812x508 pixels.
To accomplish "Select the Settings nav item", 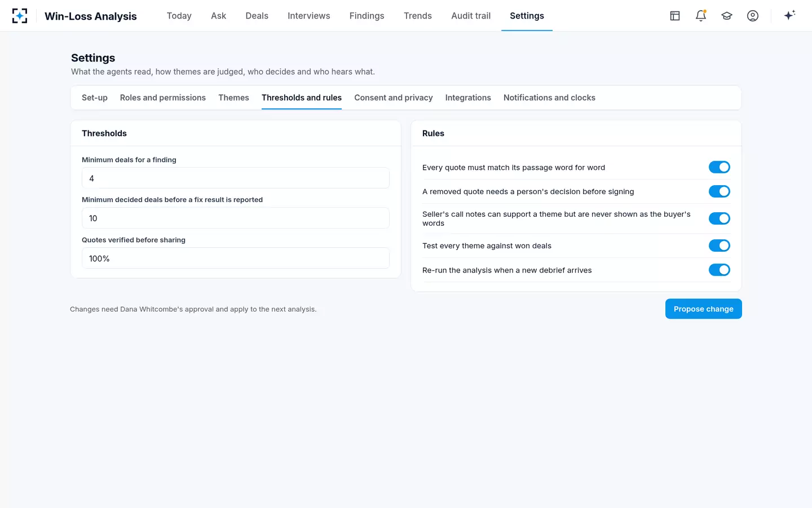I will click(527, 16).
